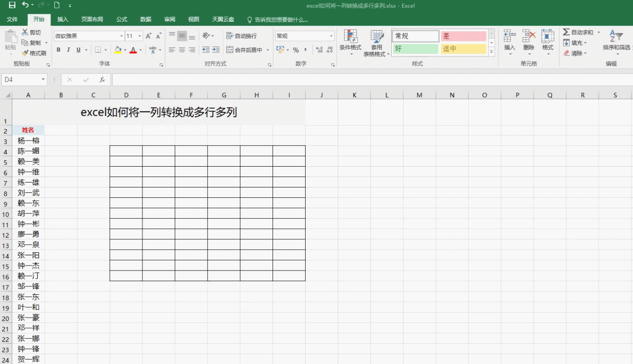Screen dimensions: 633x364
Task: Increase font size with larger A icon
Action: [148, 36]
